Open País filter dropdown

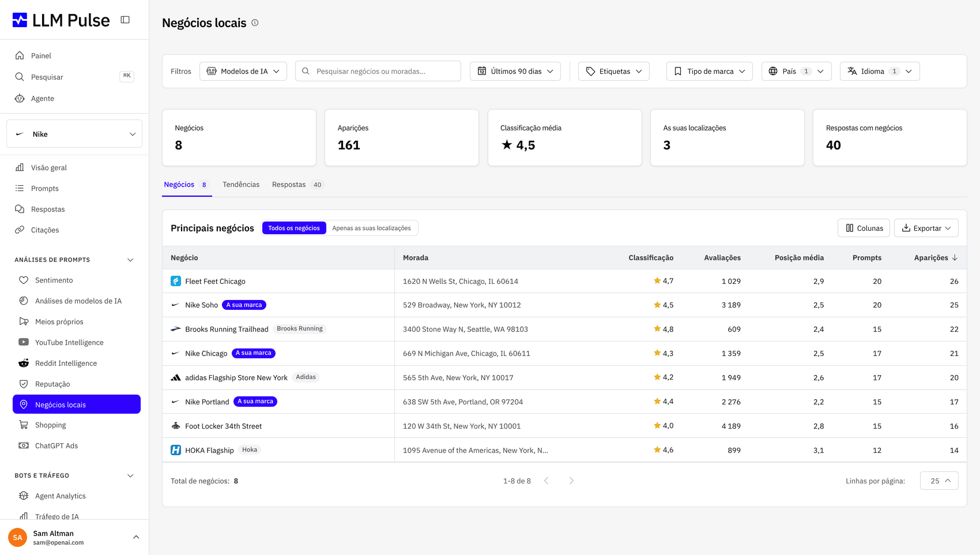pos(797,71)
